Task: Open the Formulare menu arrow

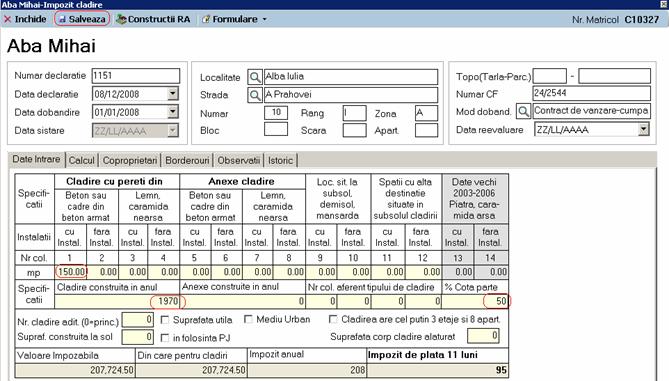Action: click(x=265, y=20)
